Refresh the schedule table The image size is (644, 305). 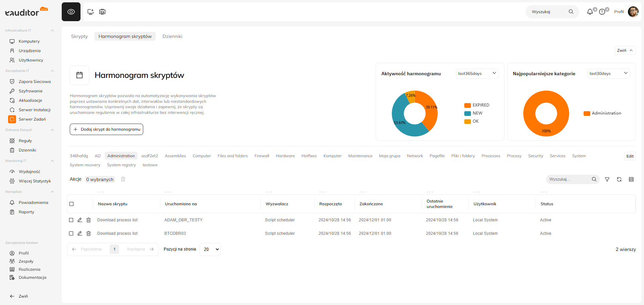[x=619, y=179]
